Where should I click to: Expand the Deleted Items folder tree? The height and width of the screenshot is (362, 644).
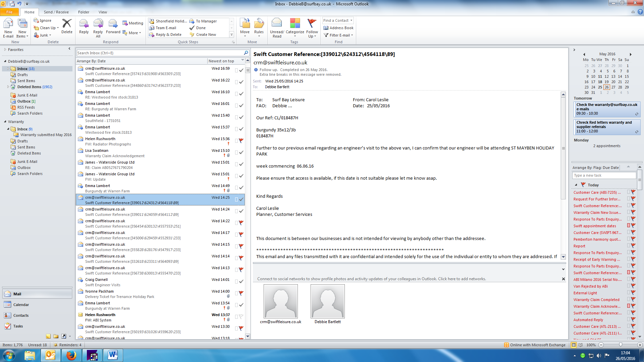click(8, 87)
